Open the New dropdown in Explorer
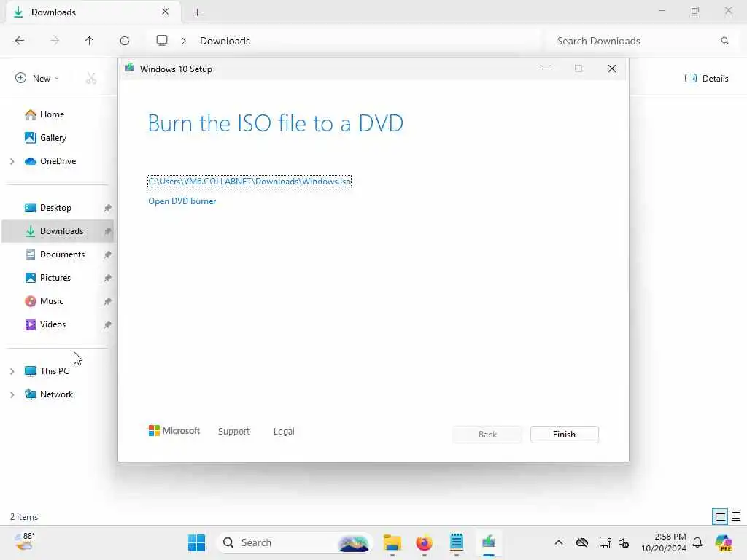The image size is (747, 560). pos(37,78)
